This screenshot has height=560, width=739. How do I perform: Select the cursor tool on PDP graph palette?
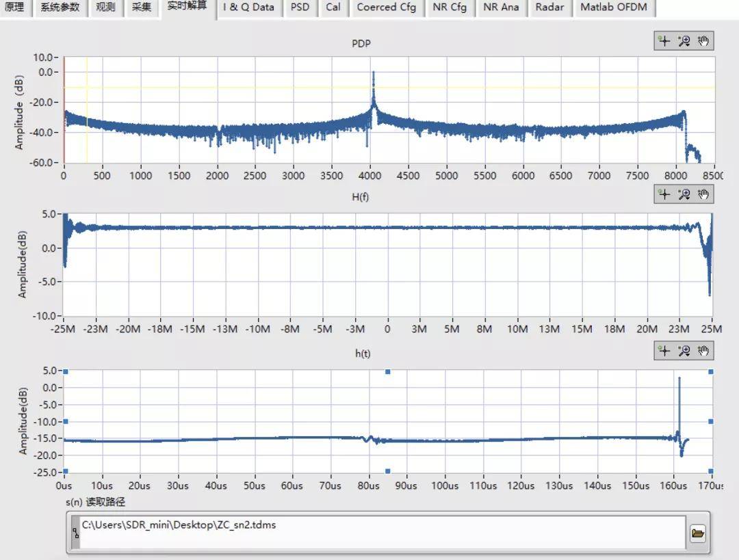tap(664, 41)
